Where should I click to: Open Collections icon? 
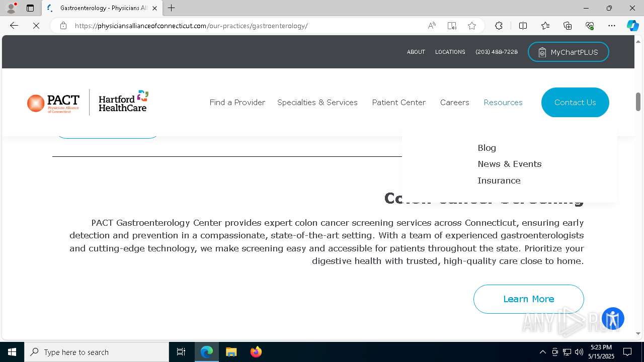point(568,26)
